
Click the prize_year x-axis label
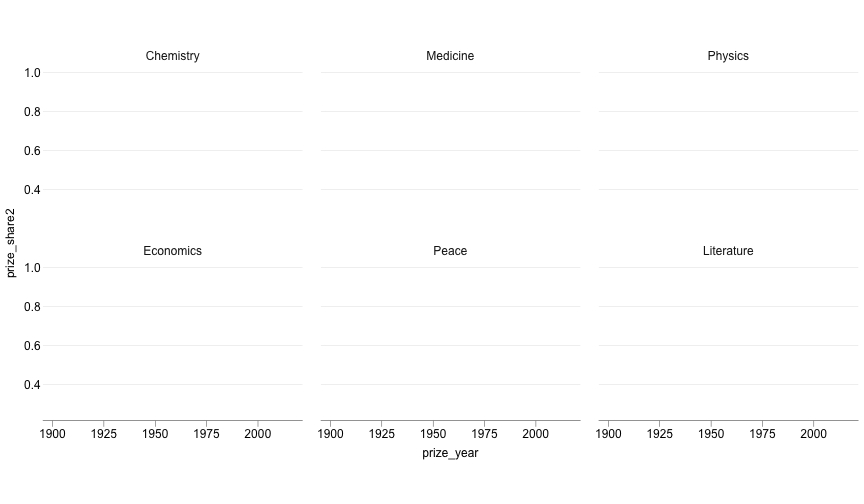[x=450, y=453]
